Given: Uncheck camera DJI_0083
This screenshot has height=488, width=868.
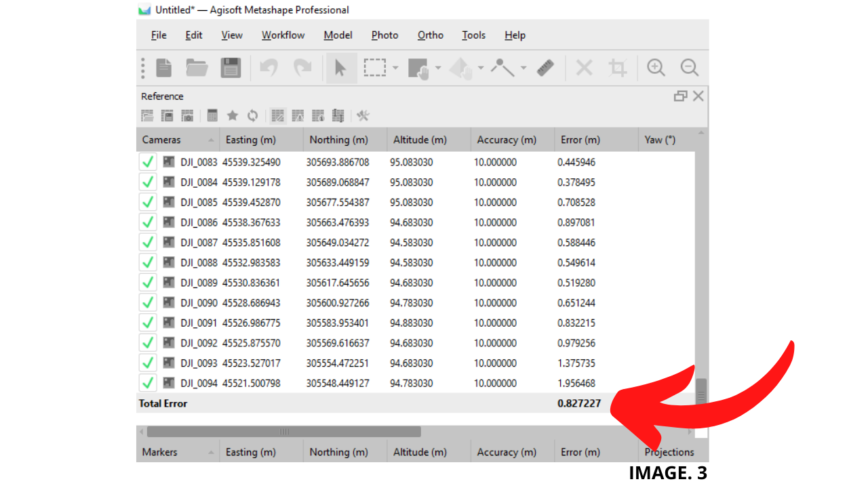Looking at the screenshot, I should pyautogui.click(x=148, y=163).
